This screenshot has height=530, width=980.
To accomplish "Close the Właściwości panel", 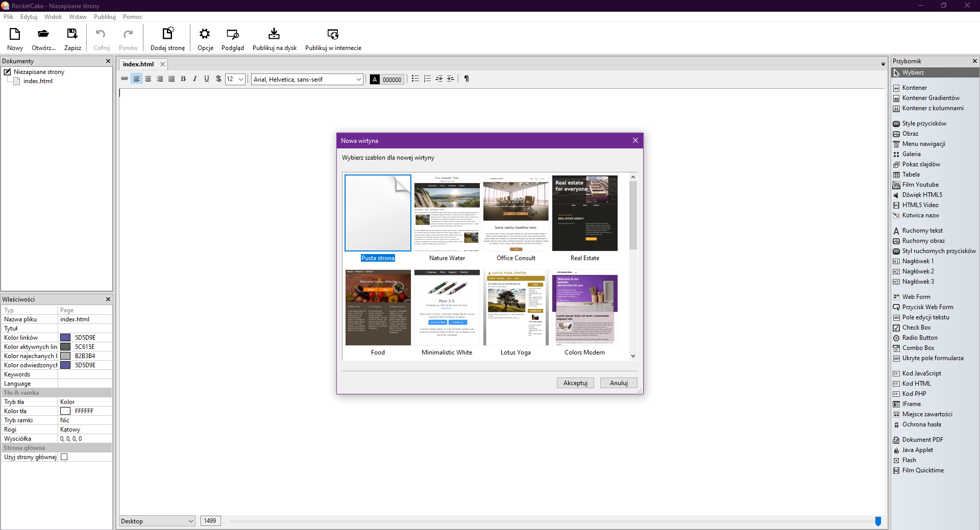I will coord(108,299).
